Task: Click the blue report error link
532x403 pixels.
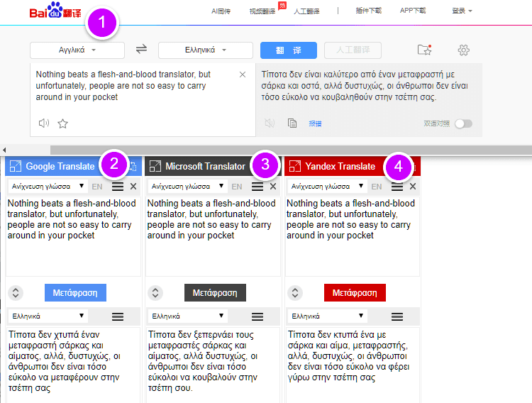Action: [315, 123]
